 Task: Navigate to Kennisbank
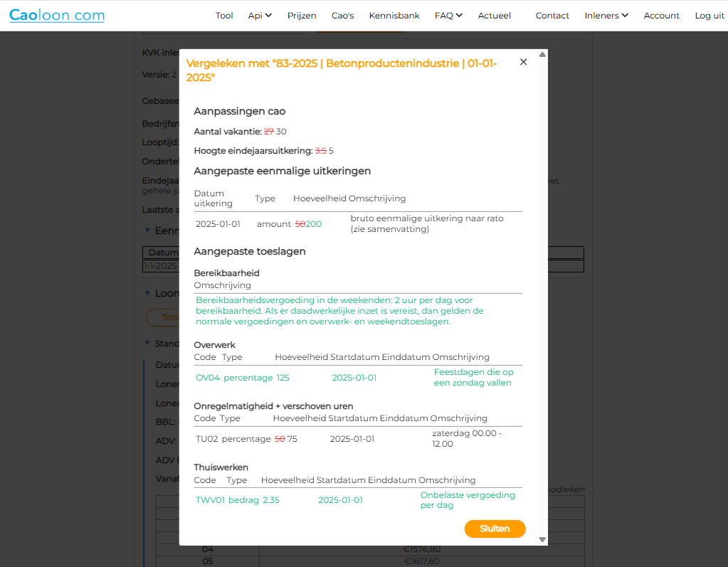coord(394,16)
